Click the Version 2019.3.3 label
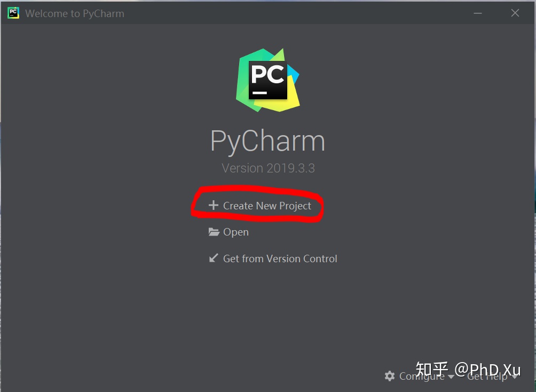 coord(268,168)
